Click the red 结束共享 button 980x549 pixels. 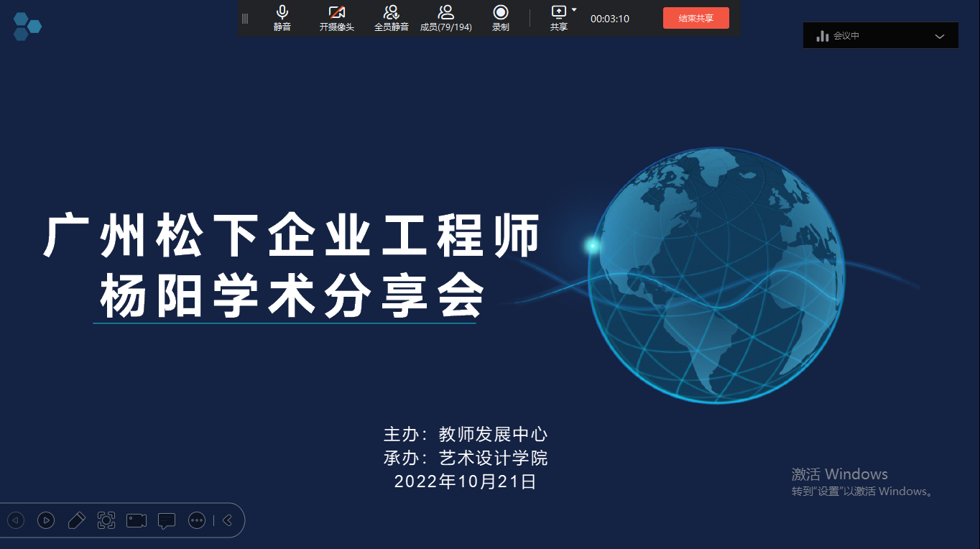coord(695,19)
